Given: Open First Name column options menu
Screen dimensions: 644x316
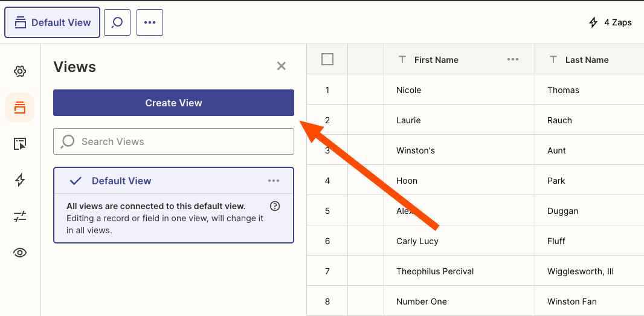Looking at the screenshot, I should coord(512,60).
